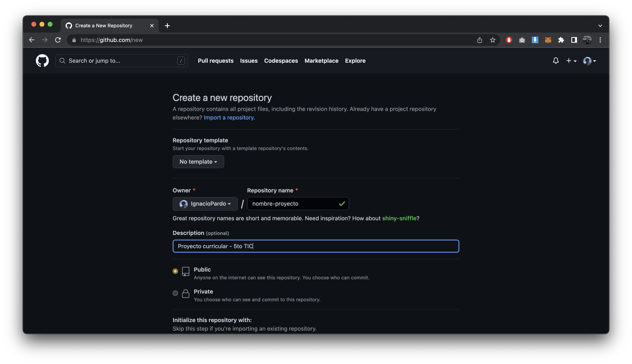Open Marketplace

(321, 61)
